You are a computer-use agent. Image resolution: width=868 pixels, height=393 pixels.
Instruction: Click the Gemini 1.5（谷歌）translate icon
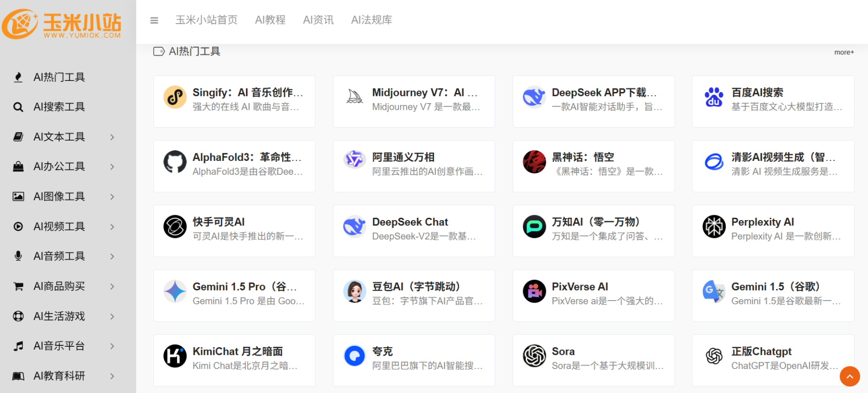714,291
